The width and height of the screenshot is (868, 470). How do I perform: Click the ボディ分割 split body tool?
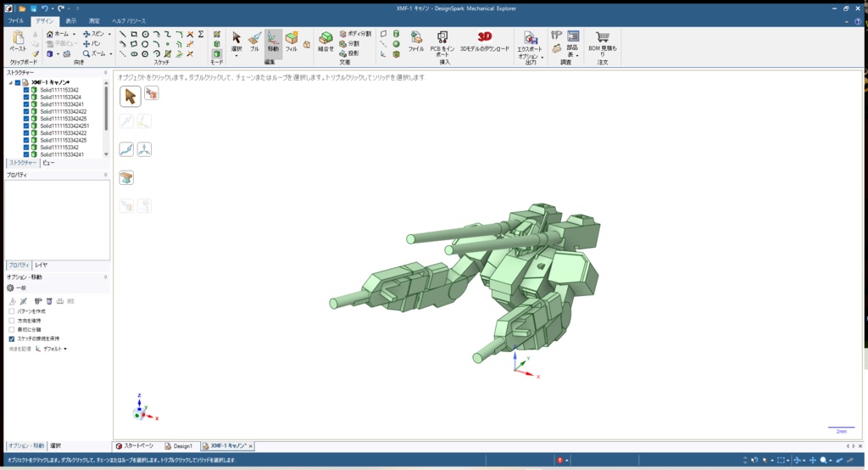coord(355,34)
